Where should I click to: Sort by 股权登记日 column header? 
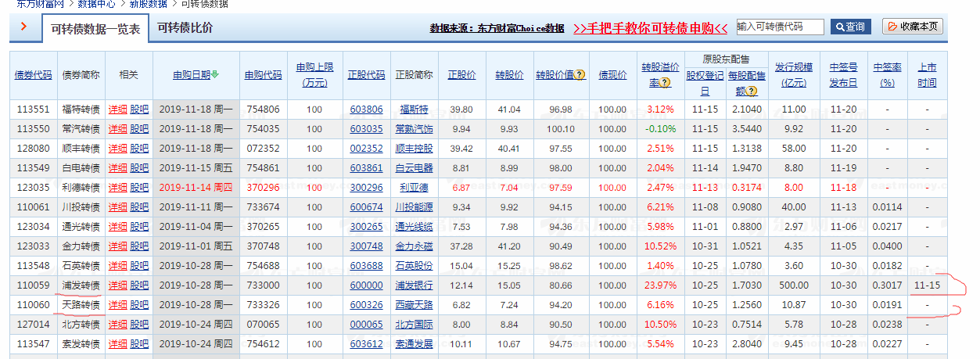point(705,83)
